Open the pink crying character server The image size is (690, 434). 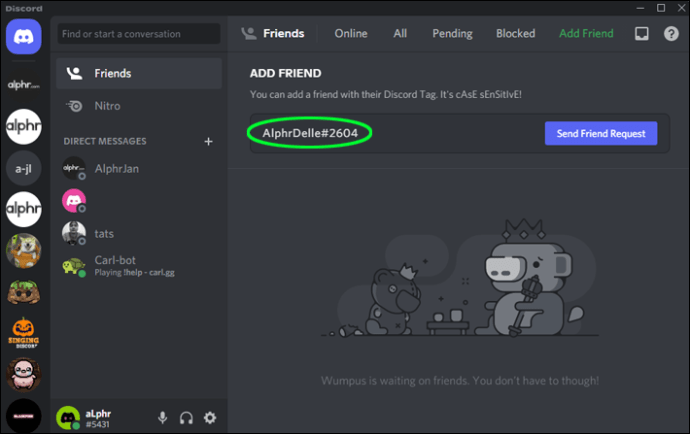pos(24,375)
